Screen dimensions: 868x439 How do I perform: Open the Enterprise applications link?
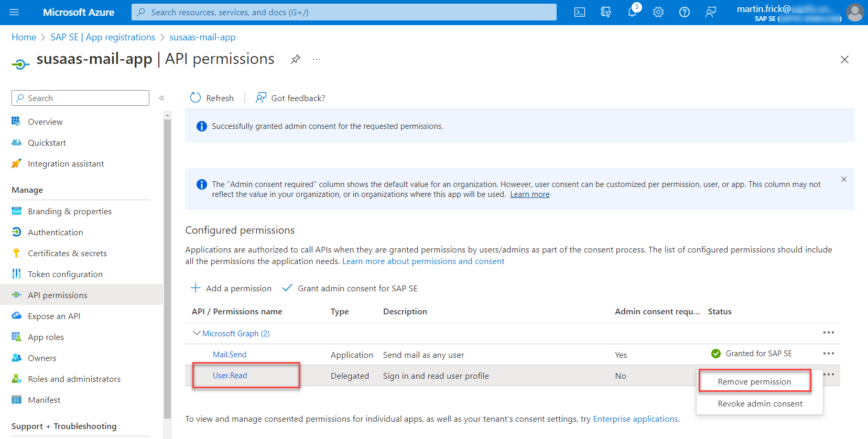(x=635, y=419)
